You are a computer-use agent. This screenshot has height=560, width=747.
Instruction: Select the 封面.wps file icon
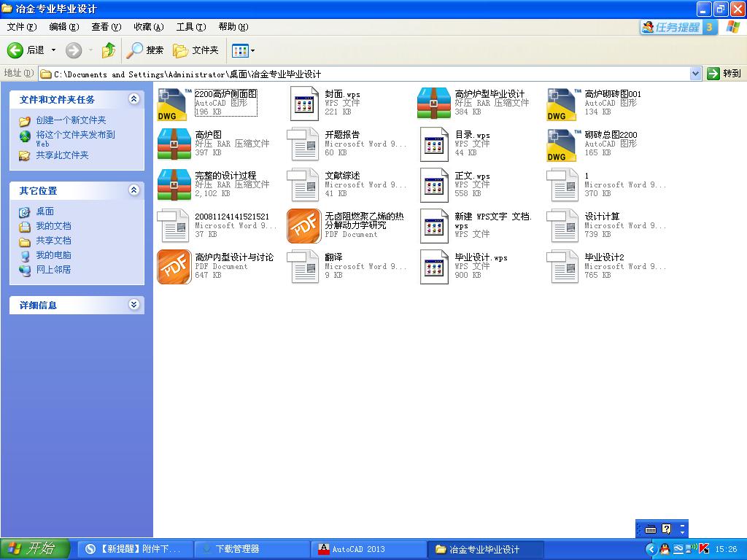pyautogui.click(x=304, y=104)
